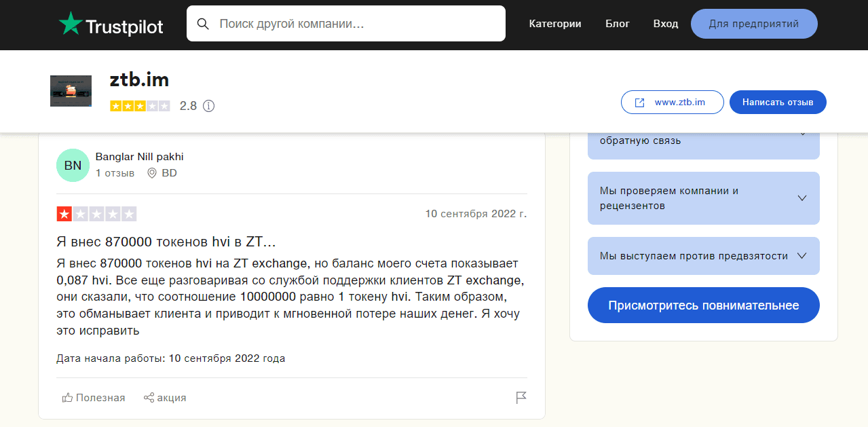Click the rating info circle icon

pyautogui.click(x=209, y=106)
